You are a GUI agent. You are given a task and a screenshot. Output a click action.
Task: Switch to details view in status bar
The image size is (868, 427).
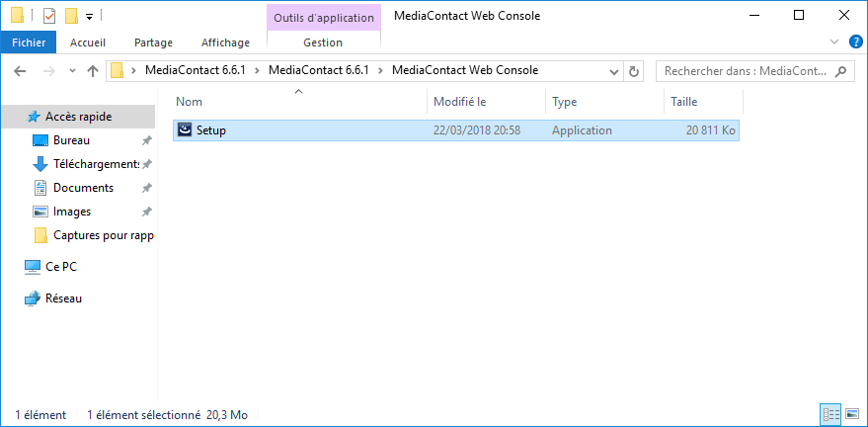tap(829, 414)
